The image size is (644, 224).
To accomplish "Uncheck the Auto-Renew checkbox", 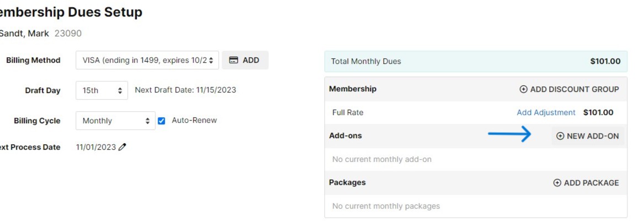I will coord(162,121).
